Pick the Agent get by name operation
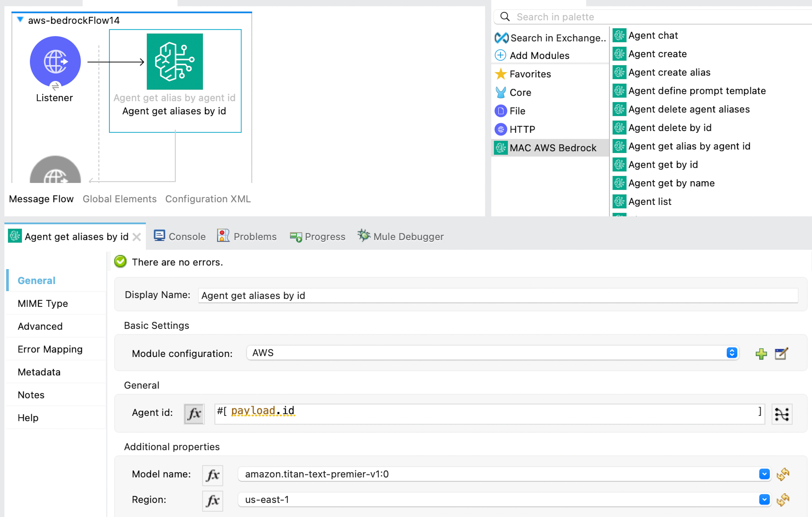Viewport: 812px width, 517px height. click(x=664, y=183)
